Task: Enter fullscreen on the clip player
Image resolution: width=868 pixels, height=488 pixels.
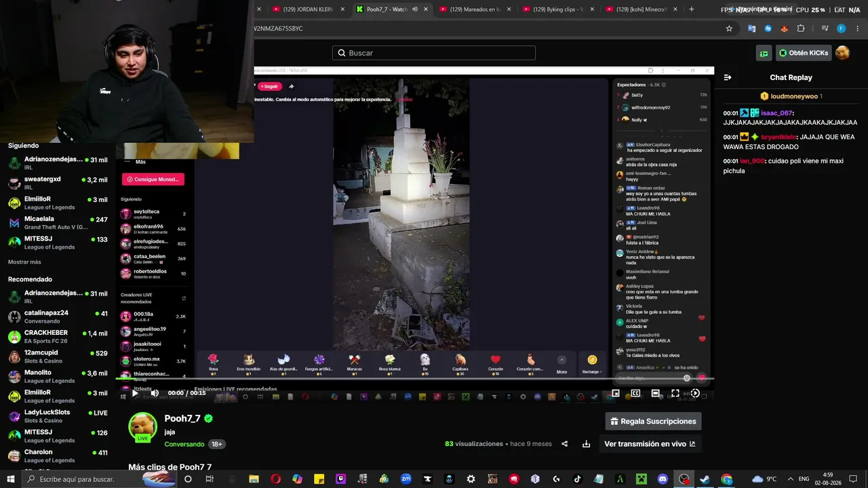Action: pos(675,393)
